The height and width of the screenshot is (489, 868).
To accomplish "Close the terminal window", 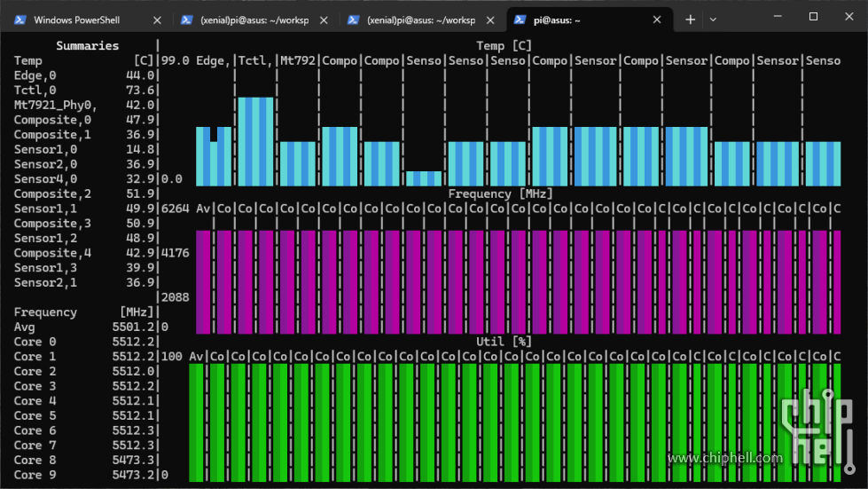I will coord(849,17).
